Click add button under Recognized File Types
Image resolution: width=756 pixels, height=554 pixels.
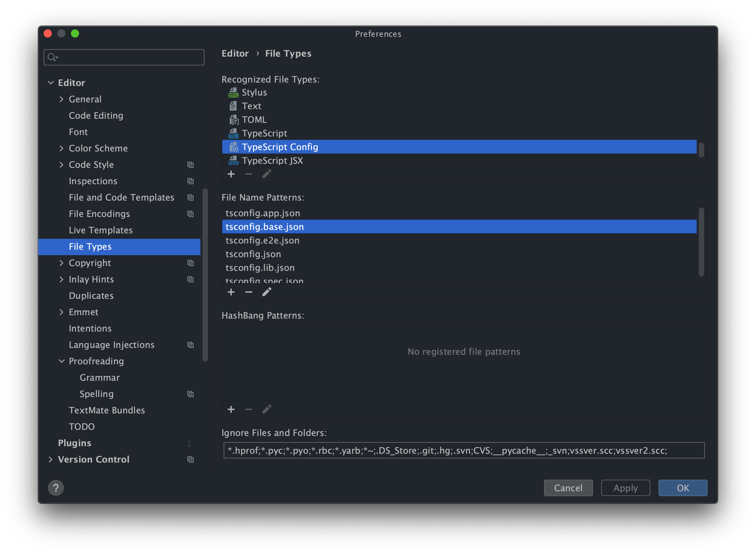pos(231,174)
